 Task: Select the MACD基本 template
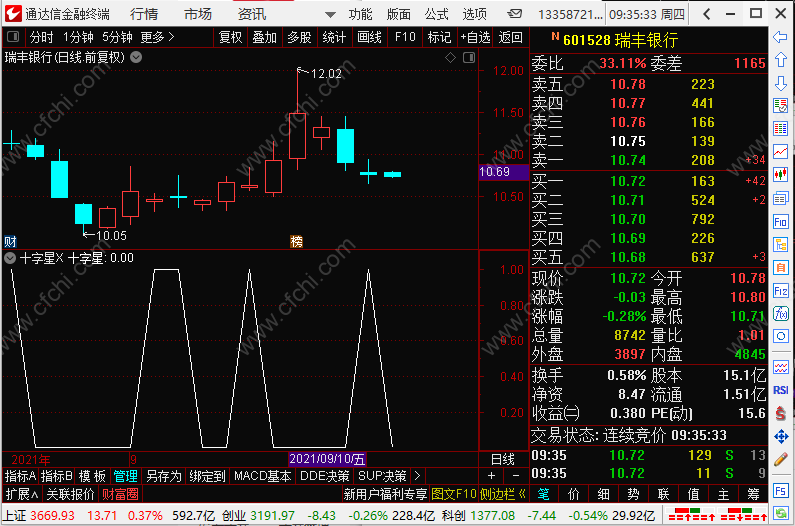263,476
